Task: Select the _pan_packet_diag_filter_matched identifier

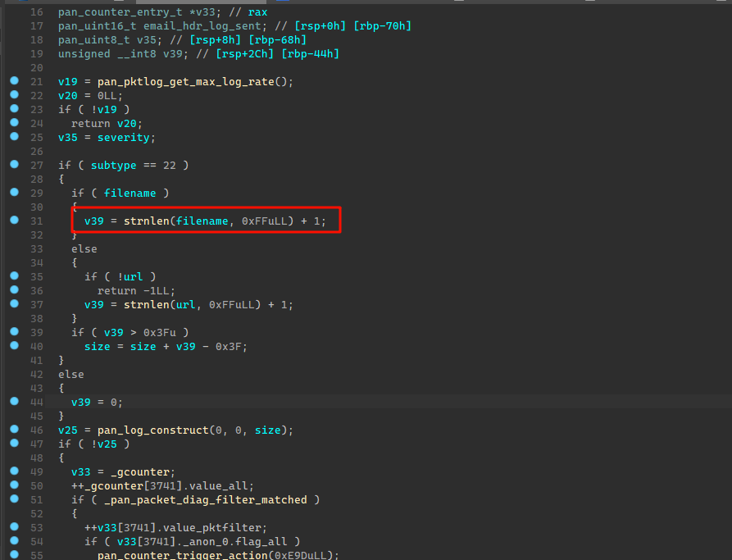Action: (206, 500)
